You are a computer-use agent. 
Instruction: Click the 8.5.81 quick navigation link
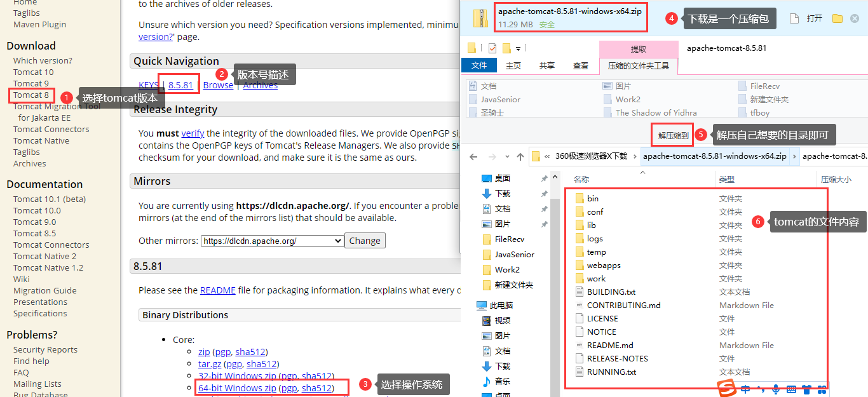180,85
